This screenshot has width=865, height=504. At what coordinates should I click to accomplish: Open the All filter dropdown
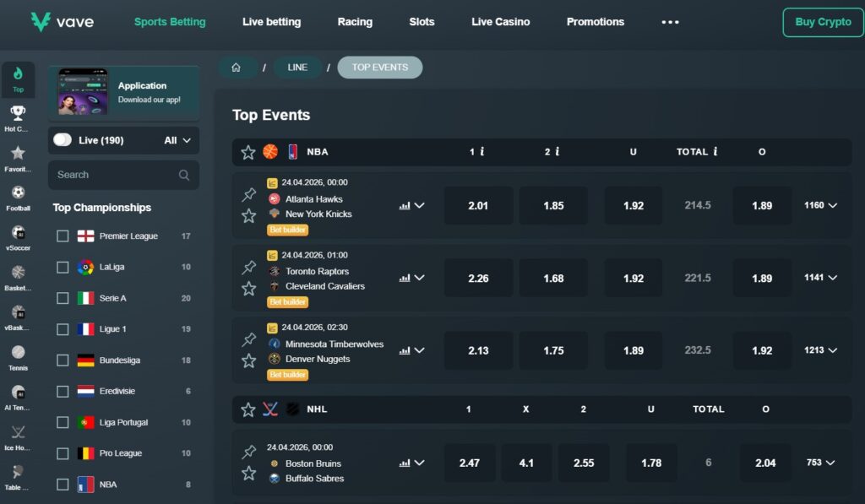point(177,140)
